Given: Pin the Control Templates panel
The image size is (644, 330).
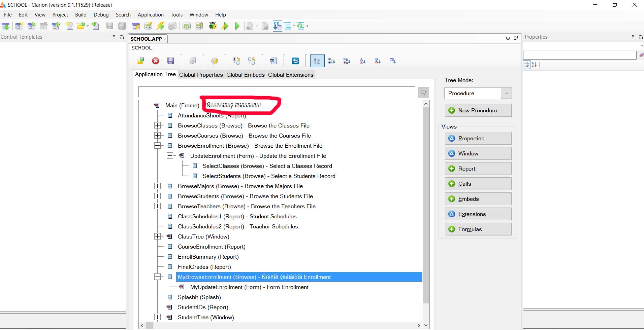Looking at the screenshot, I should tap(114, 37).
